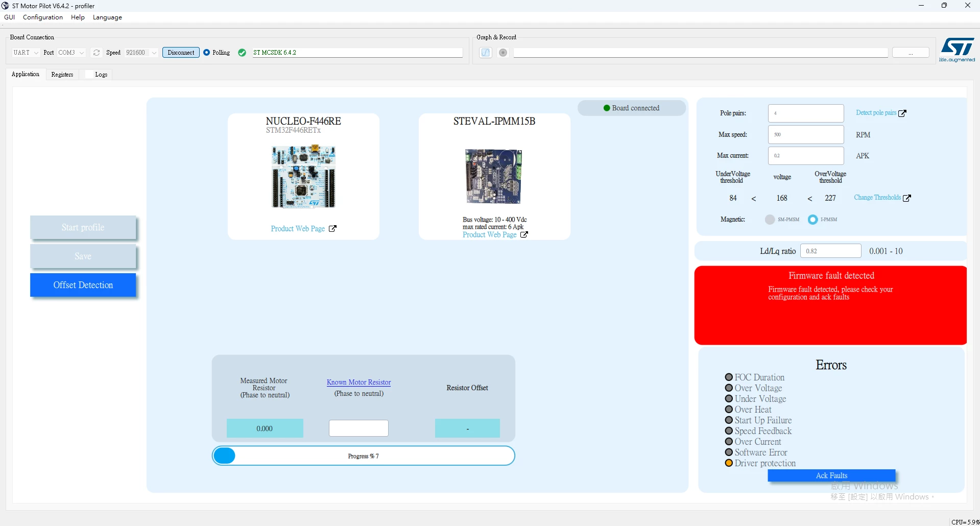Open the Known Motor Resistor link
This screenshot has width=980, height=526.
pos(359,382)
